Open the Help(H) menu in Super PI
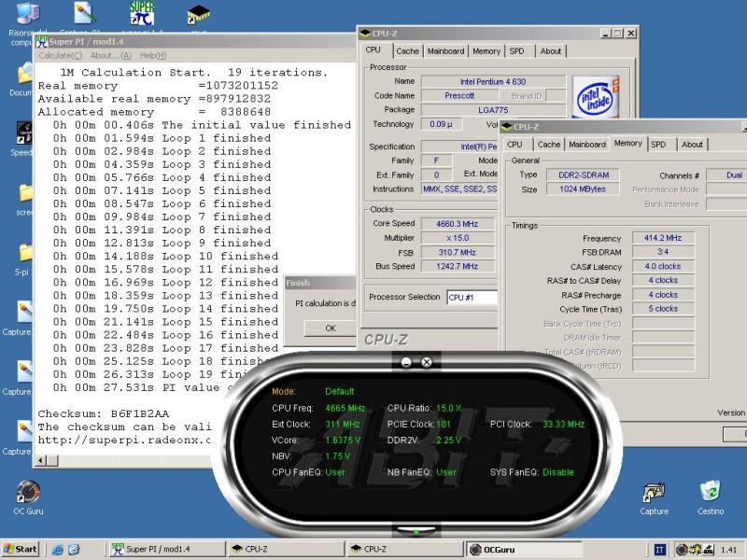 point(153,56)
